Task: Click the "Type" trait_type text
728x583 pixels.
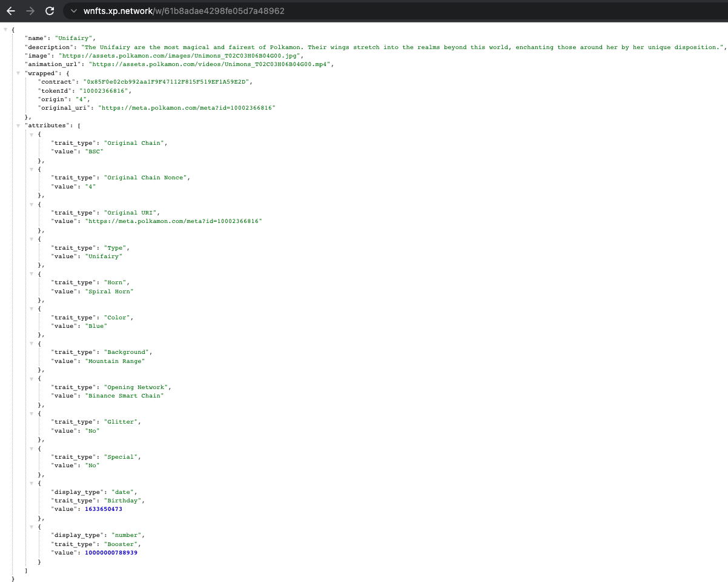Action: [x=116, y=248]
